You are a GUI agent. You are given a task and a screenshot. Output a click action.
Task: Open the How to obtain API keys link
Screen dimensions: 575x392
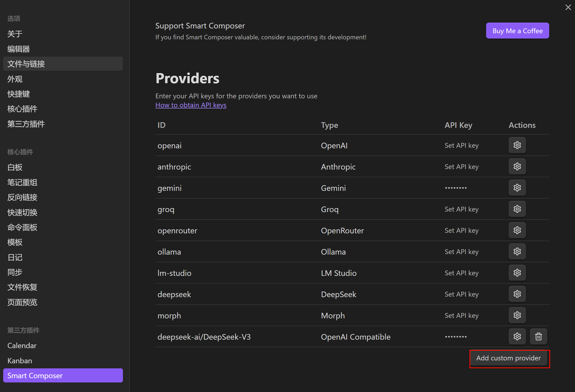click(x=191, y=105)
